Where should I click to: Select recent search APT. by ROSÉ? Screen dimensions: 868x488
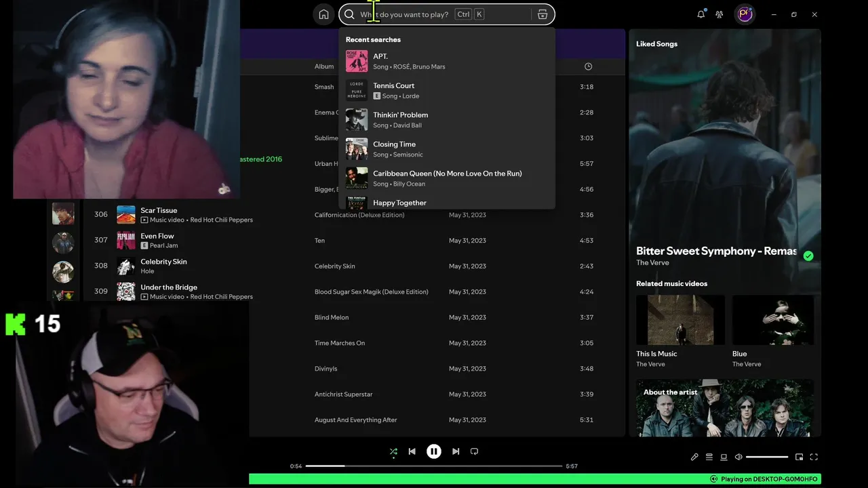coord(447,61)
